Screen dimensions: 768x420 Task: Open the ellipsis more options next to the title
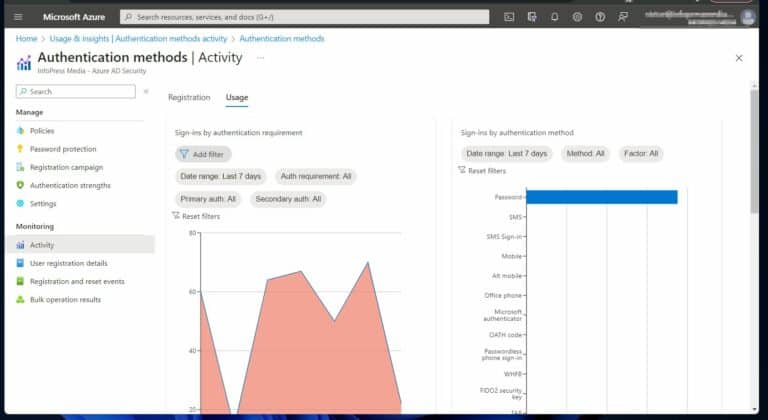point(261,58)
